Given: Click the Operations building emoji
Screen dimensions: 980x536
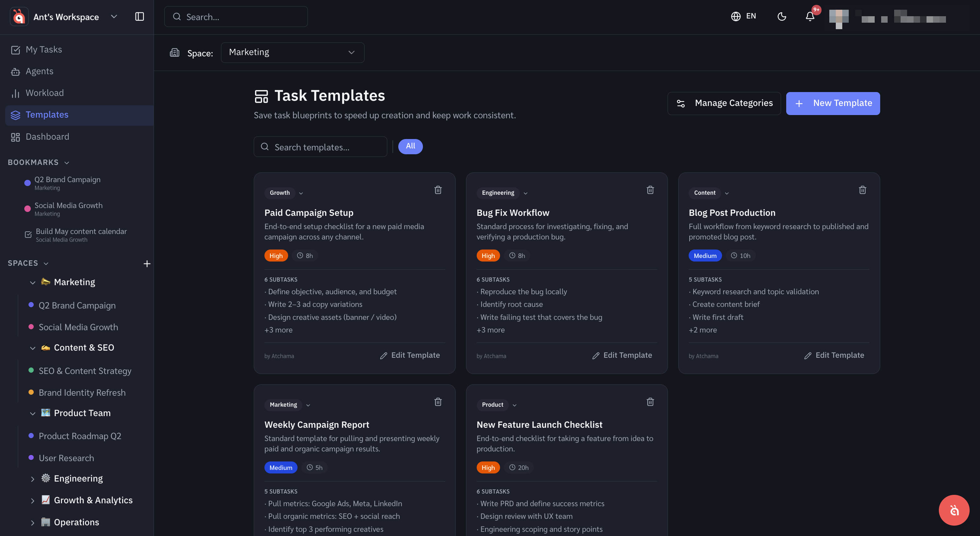Looking at the screenshot, I should tap(46, 521).
